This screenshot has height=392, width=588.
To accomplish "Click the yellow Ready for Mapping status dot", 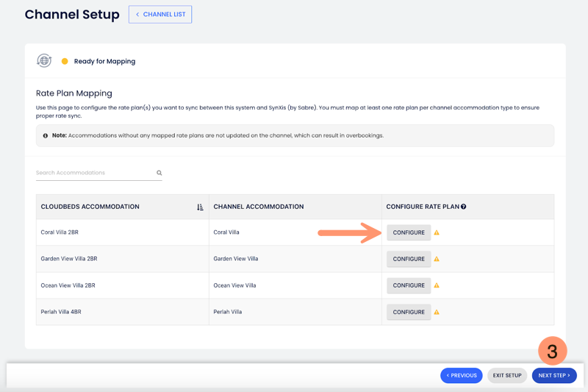I will [65, 61].
